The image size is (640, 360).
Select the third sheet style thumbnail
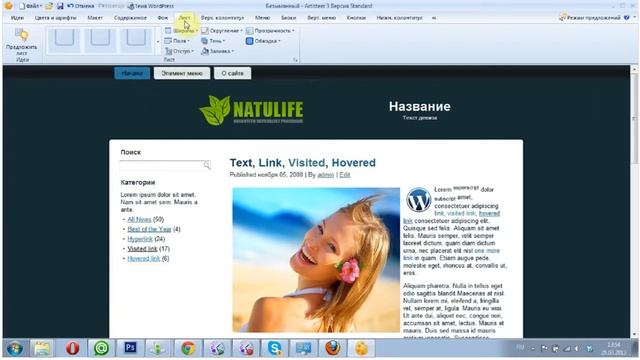136,40
